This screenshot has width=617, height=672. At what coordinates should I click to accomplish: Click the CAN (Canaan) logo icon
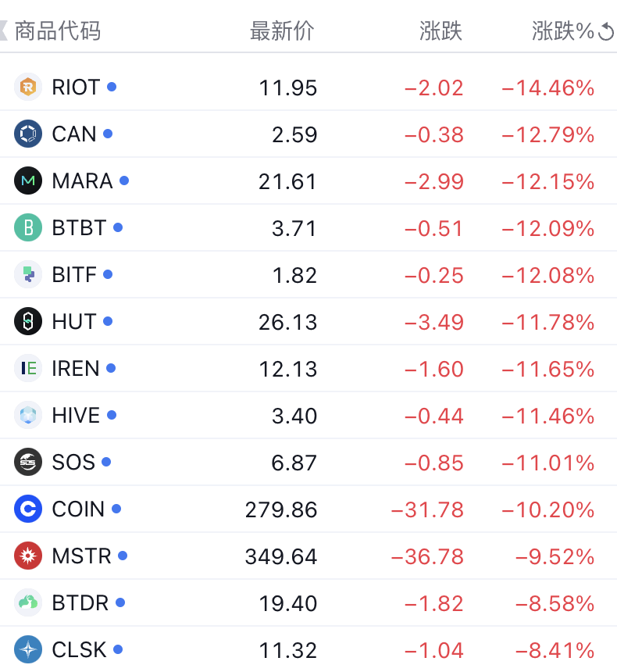(28, 134)
